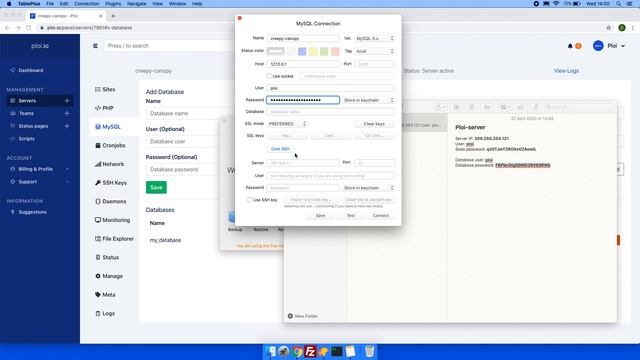This screenshot has width=640, height=360.
Task: Open Launchpad rocket icon in Dock
Action: pyautogui.click(x=284, y=351)
